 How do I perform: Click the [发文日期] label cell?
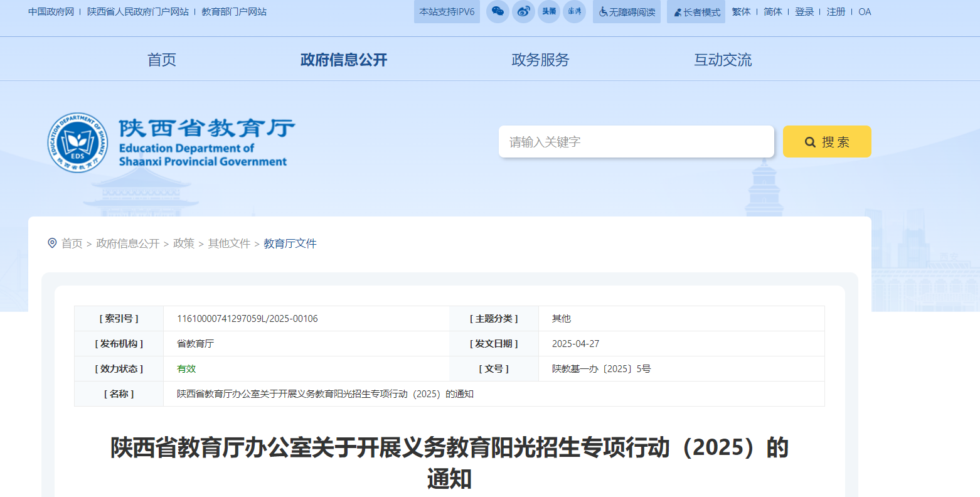point(494,344)
